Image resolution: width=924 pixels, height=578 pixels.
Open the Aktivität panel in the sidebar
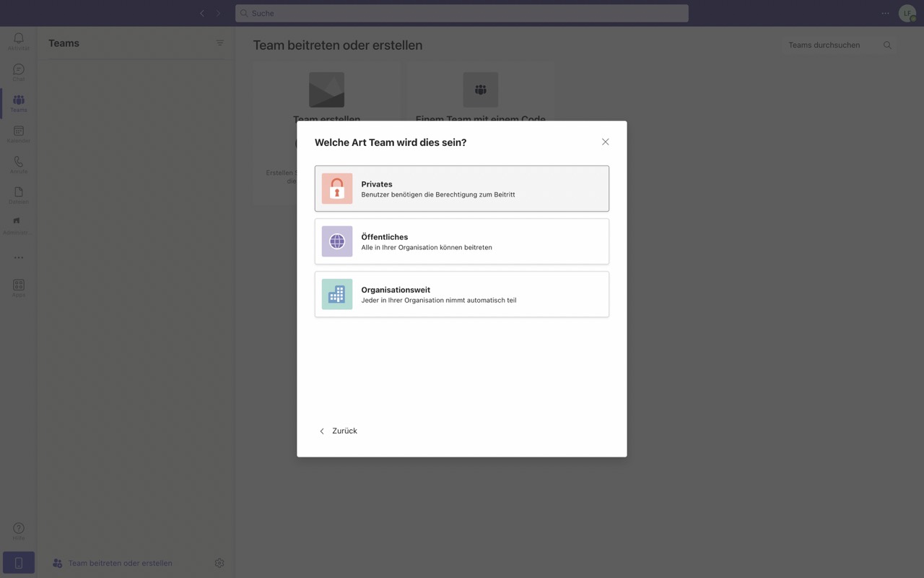(18, 40)
